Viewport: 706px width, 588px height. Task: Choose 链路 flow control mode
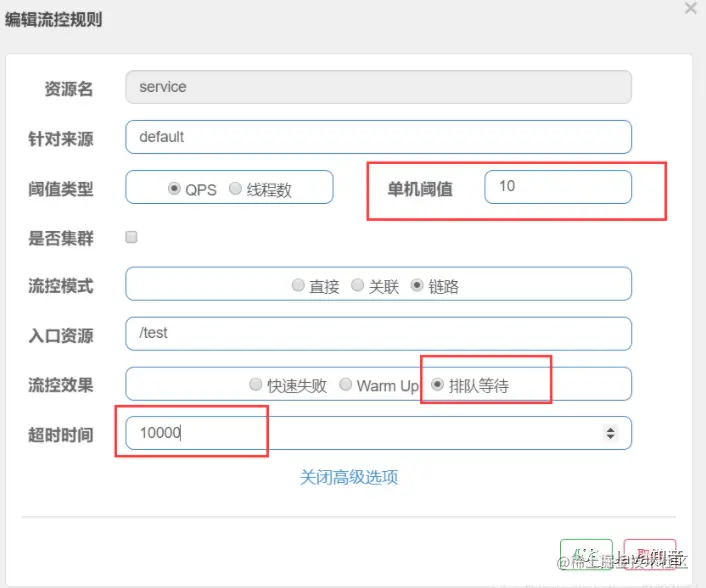pos(417,285)
